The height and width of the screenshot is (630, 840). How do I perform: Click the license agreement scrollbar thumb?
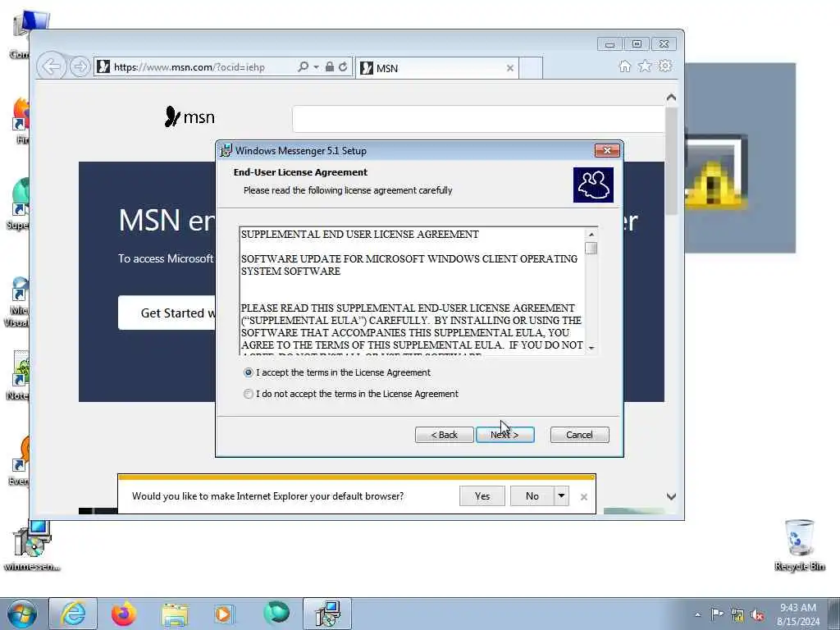tap(591, 249)
